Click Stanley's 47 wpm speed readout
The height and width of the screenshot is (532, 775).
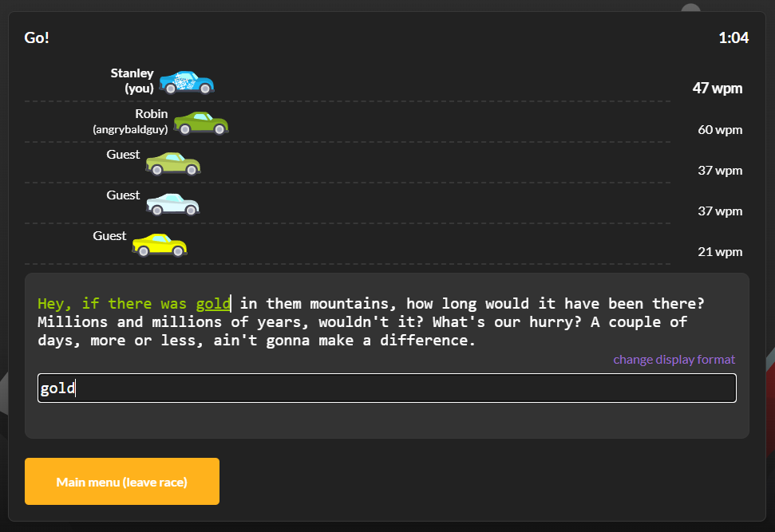click(717, 88)
